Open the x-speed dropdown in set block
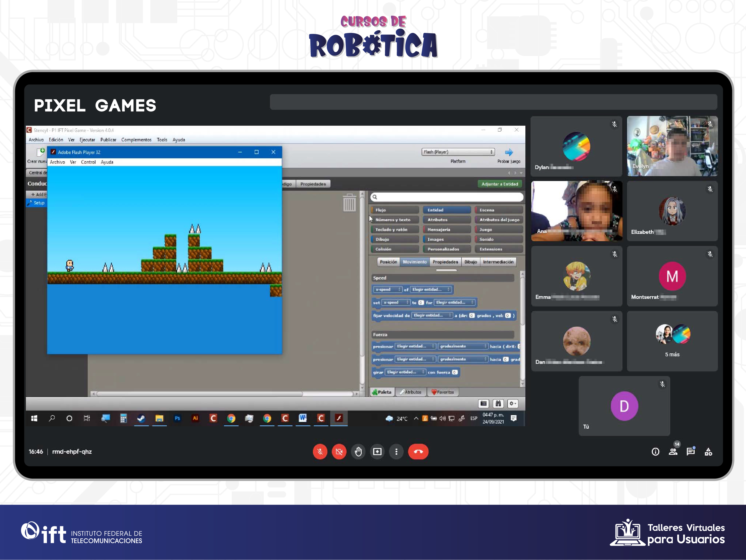The width and height of the screenshot is (746, 560). pos(396,302)
